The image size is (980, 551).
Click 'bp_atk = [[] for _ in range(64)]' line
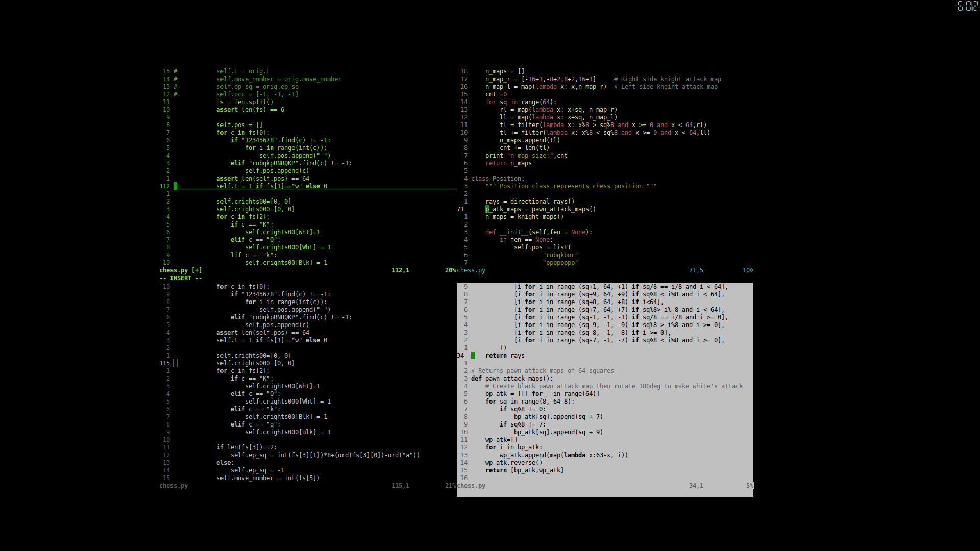click(542, 394)
